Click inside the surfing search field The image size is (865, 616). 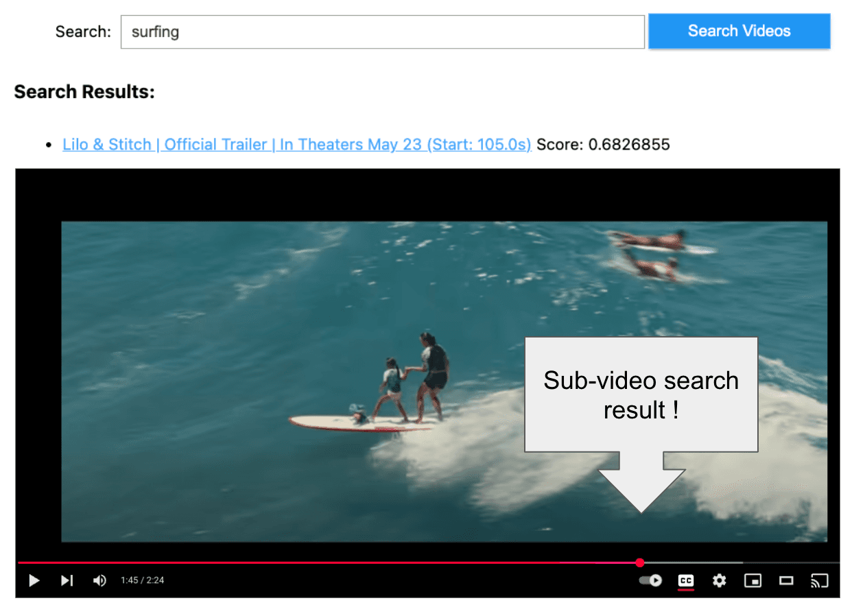click(382, 31)
